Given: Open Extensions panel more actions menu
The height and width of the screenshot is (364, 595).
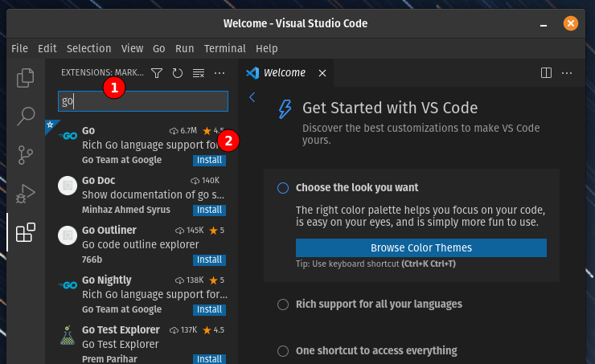Looking at the screenshot, I should (220, 73).
